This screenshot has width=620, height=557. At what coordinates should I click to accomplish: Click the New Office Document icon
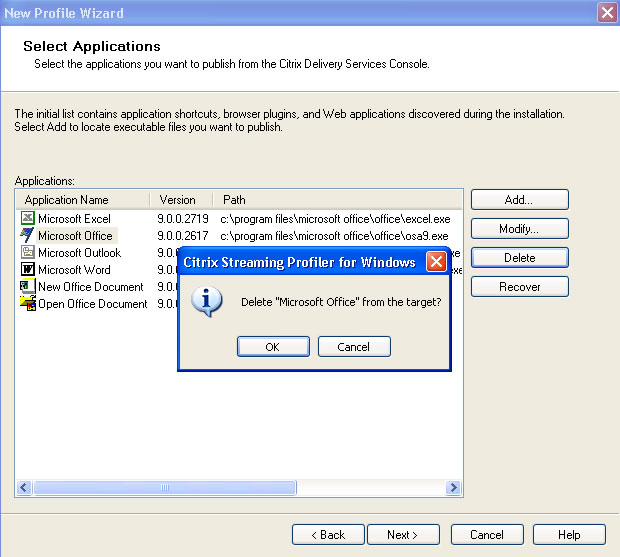[x=28, y=286]
